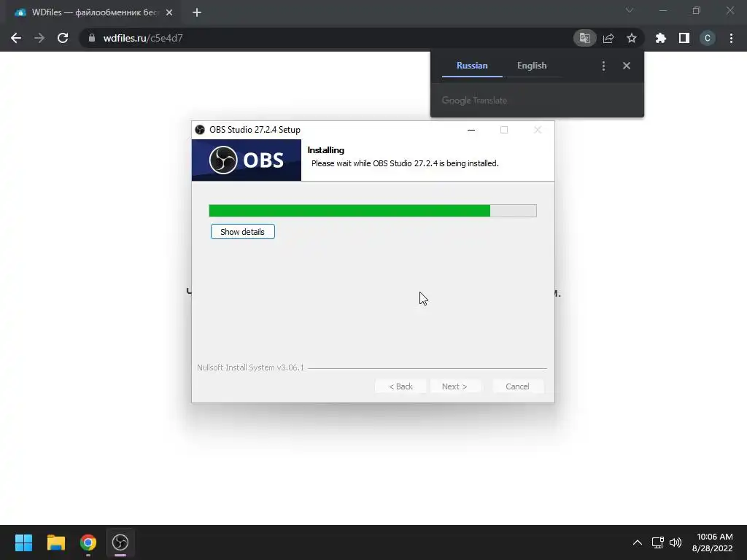Click the Next > button in installer
Viewport: 747px width, 560px height.
[454, 386]
